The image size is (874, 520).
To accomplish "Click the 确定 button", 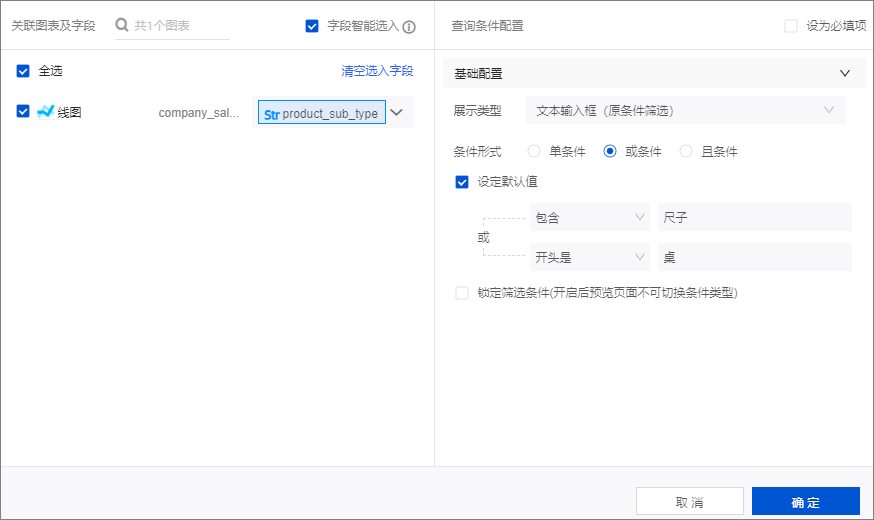I will pyautogui.click(x=805, y=502).
